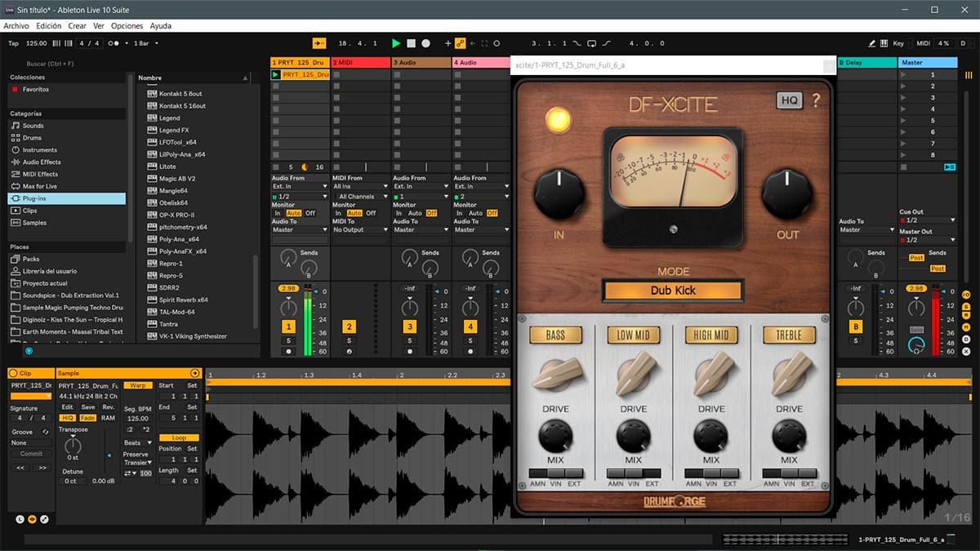Toggle the Warp button in Sample box
The width and height of the screenshot is (980, 551).
click(137, 385)
